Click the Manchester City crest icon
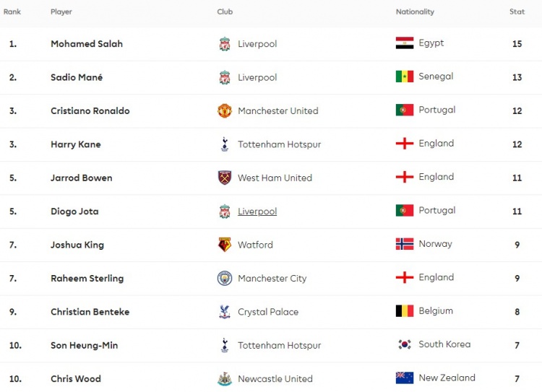The image size is (542, 392). (225, 279)
